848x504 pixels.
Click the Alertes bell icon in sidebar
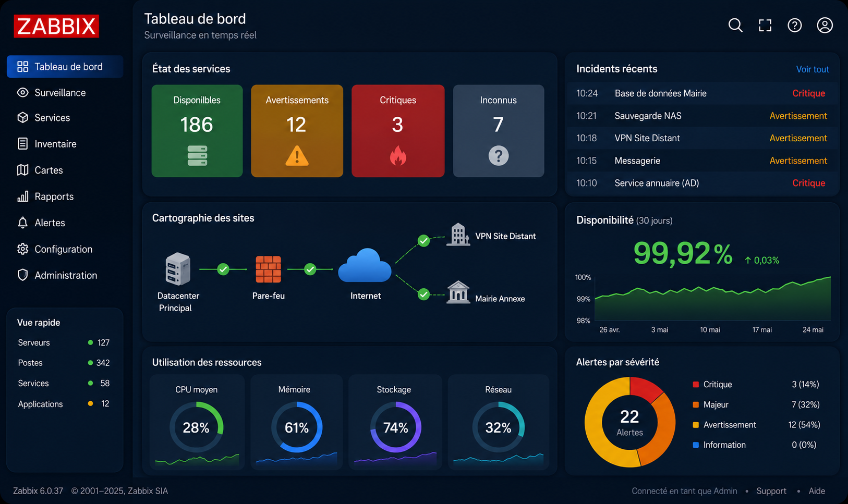(22, 223)
